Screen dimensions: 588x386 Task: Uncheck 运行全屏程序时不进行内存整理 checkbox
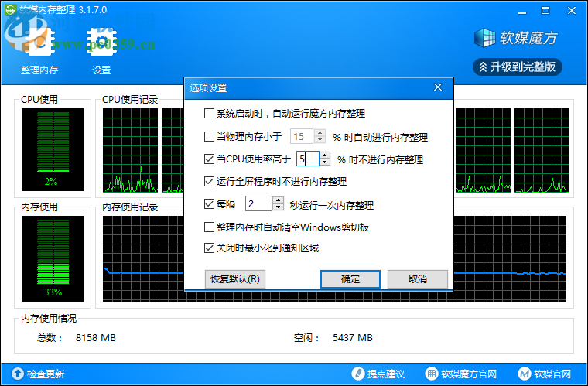[209, 181]
